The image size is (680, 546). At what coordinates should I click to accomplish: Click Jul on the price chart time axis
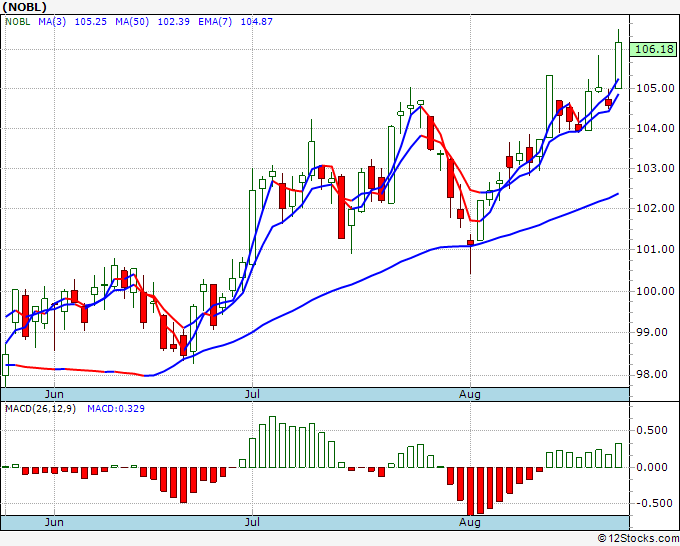(x=252, y=394)
